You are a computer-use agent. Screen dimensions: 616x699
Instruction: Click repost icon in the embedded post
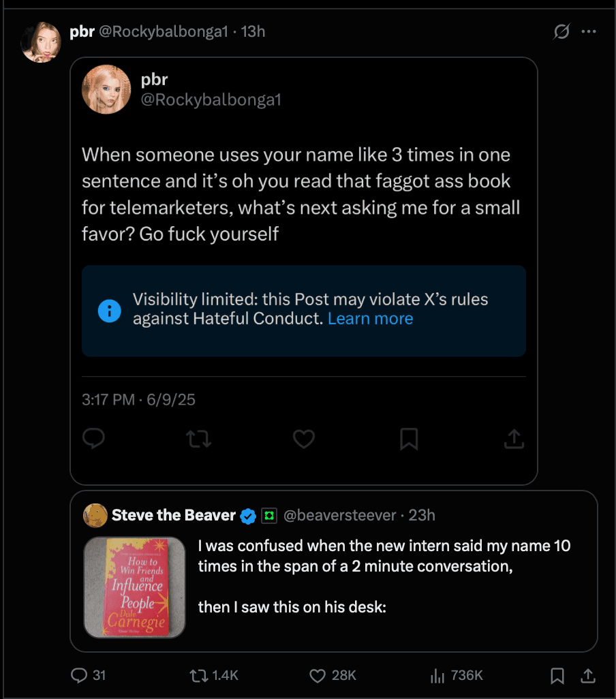pyautogui.click(x=199, y=439)
